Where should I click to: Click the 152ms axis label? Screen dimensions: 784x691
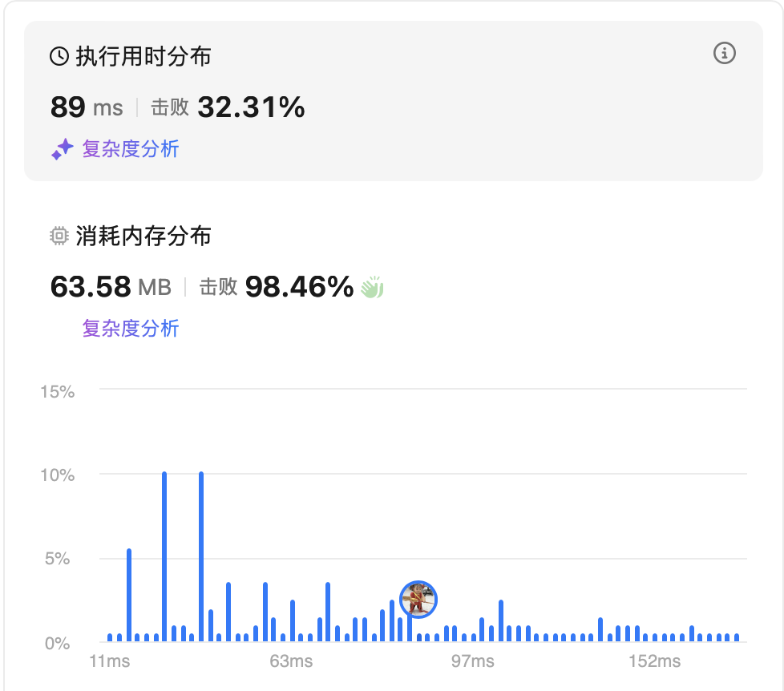point(654,661)
